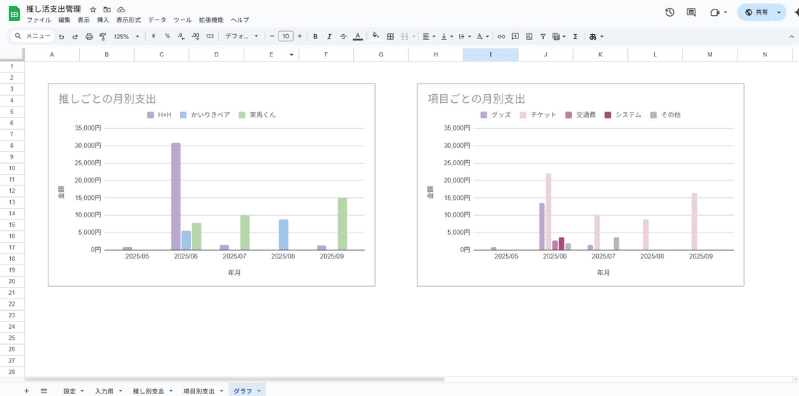This screenshot has height=396, width=799.
Task: Insert a link with chain icon
Action: pyautogui.click(x=501, y=37)
